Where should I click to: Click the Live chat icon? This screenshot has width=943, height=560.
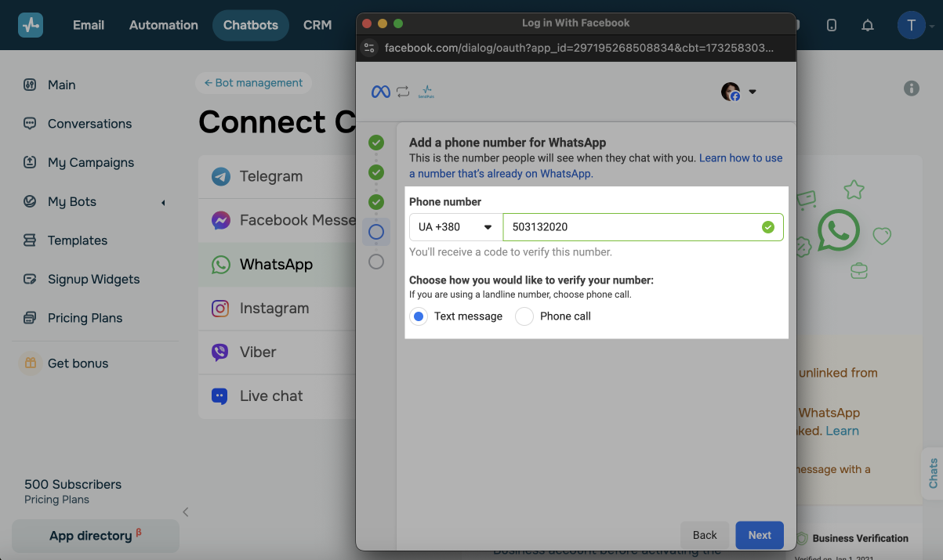pos(220,396)
